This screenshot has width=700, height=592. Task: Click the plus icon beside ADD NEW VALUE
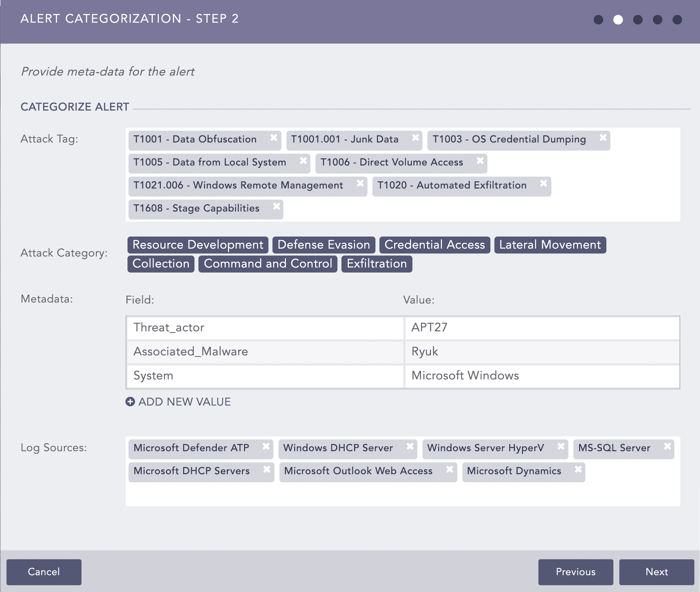[x=130, y=401]
